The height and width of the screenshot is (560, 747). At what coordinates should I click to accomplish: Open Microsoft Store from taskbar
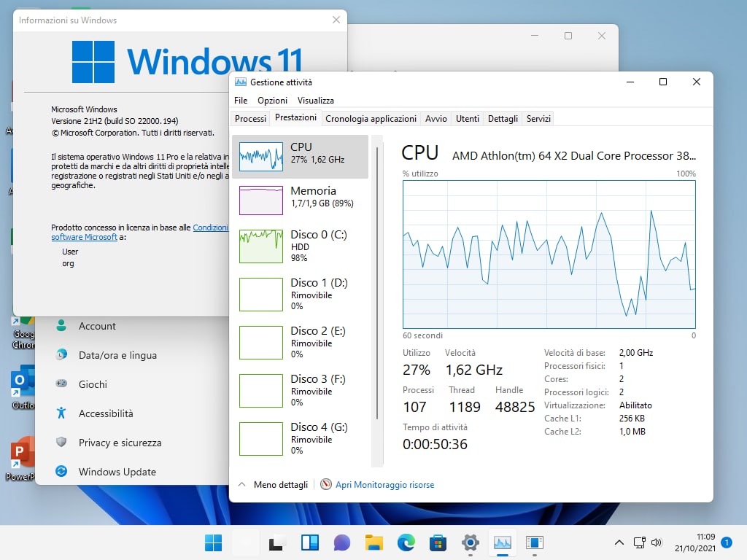(438, 542)
